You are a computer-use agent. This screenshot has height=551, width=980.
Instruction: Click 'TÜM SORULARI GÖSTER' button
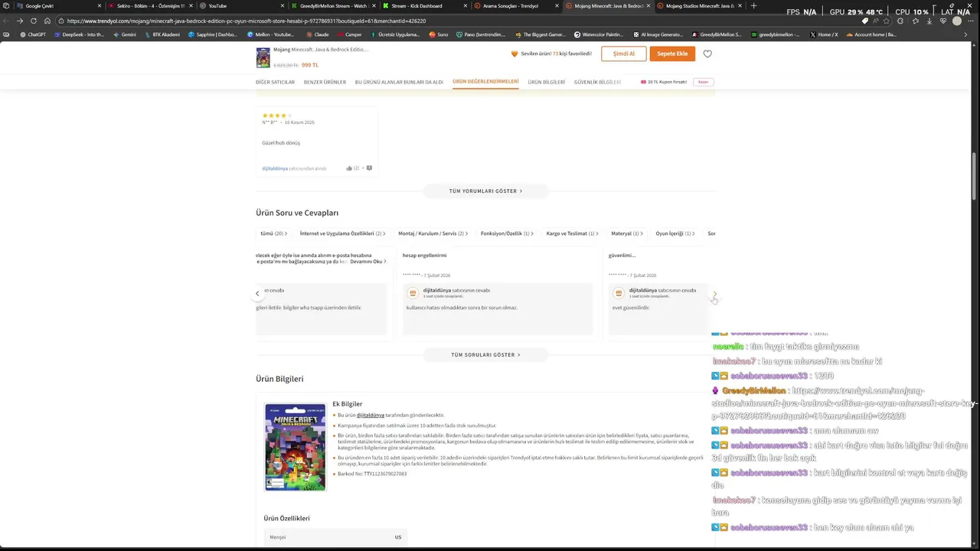(x=486, y=355)
